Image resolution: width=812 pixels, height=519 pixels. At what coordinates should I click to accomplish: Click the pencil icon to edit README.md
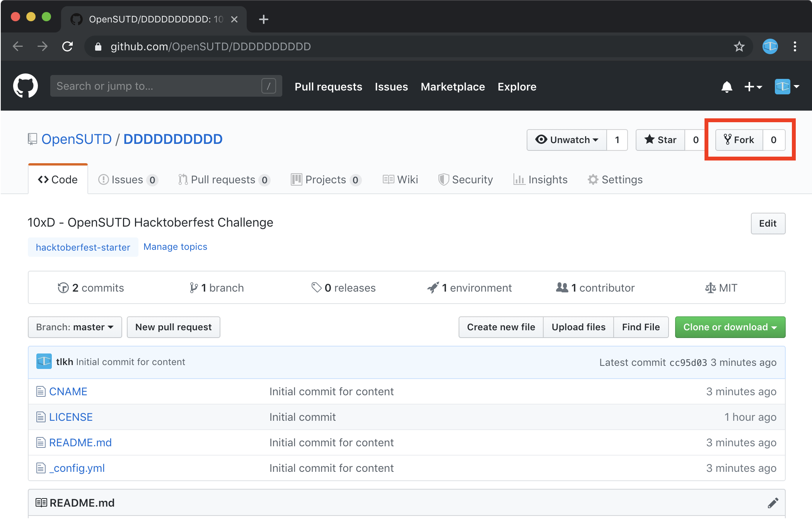pos(773,503)
